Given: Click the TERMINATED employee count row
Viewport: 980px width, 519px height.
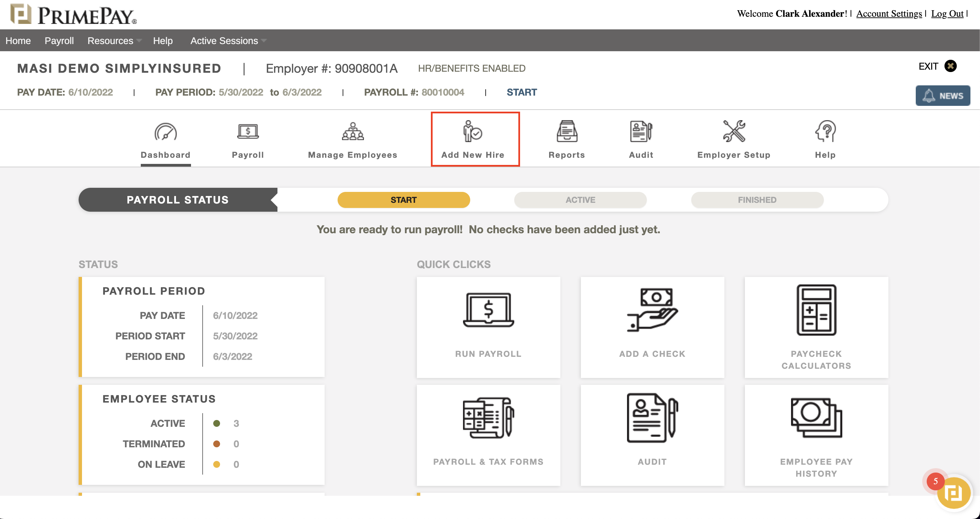Looking at the screenshot, I should pyautogui.click(x=181, y=444).
